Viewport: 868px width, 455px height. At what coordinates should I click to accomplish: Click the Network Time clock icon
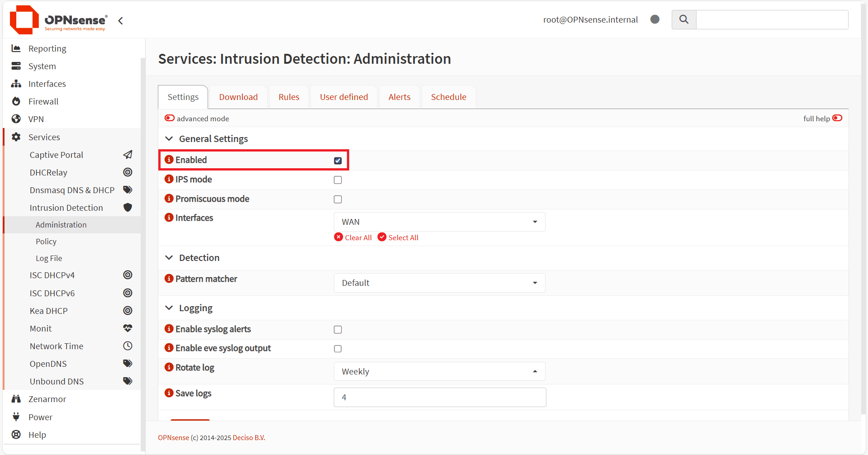pyautogui.click(x=128, y=346)
